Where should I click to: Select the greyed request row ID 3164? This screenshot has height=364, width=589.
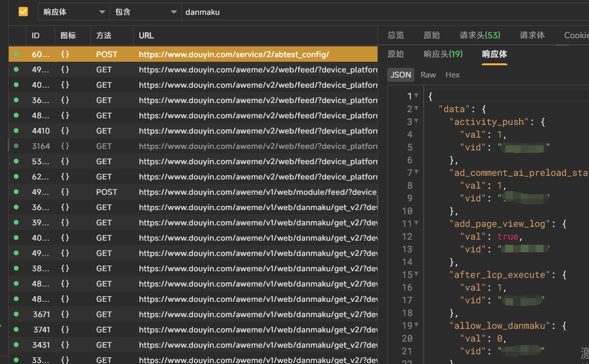pyautogui.click(x=193, y=146)
